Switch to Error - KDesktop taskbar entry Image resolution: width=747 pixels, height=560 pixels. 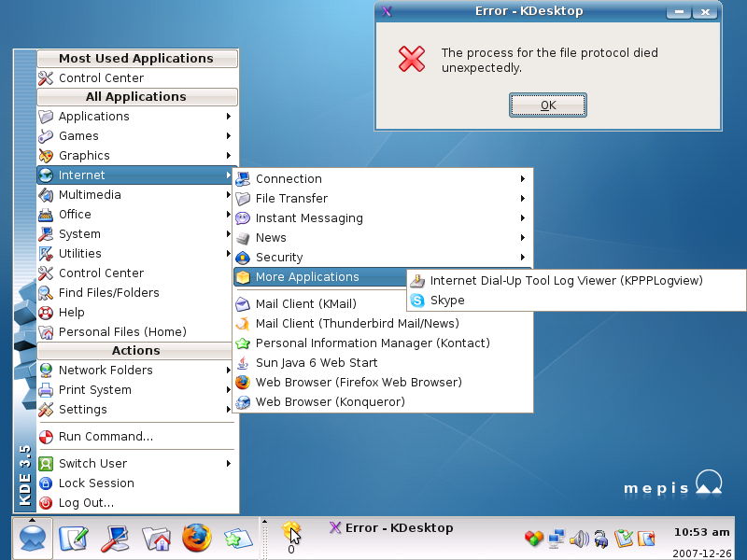(390, 527)
